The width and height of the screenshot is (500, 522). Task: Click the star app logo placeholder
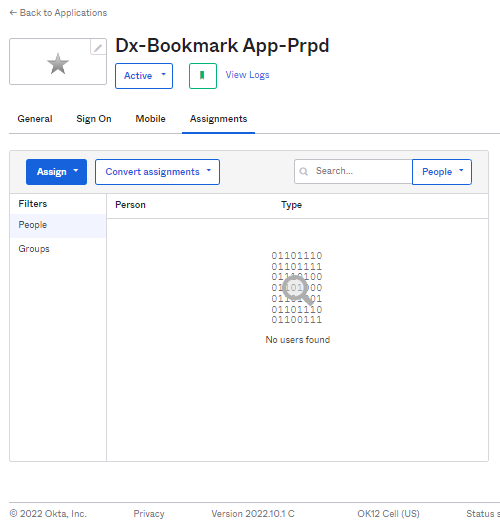[x=58, y=63]
